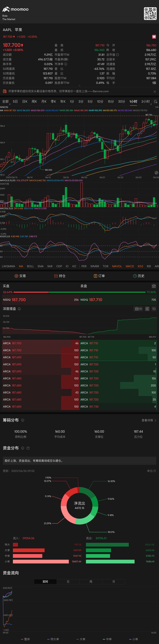Open the 订单 orders section

point(99,276)
